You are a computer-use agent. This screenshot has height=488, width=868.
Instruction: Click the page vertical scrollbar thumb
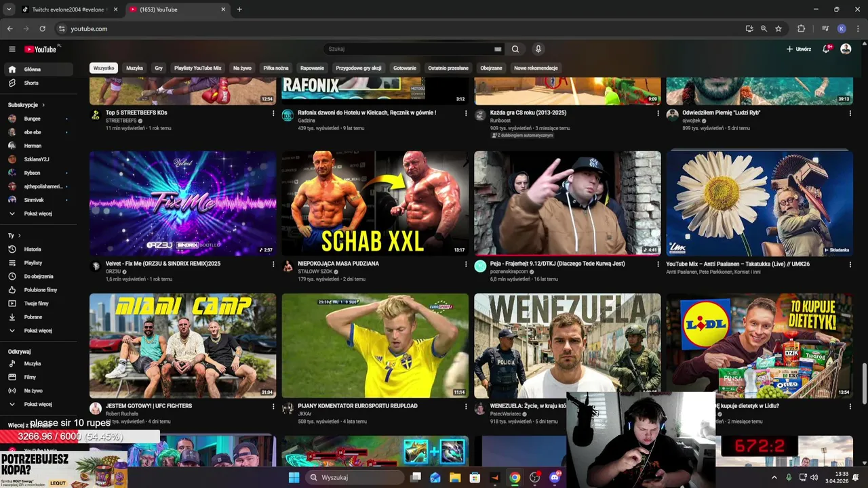point(864,384)
